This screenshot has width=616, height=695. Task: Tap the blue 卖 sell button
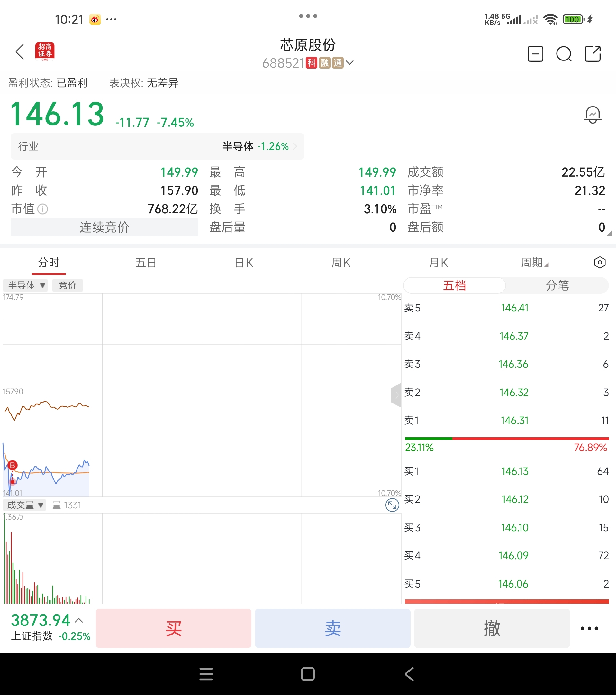[x=333, y=628]
